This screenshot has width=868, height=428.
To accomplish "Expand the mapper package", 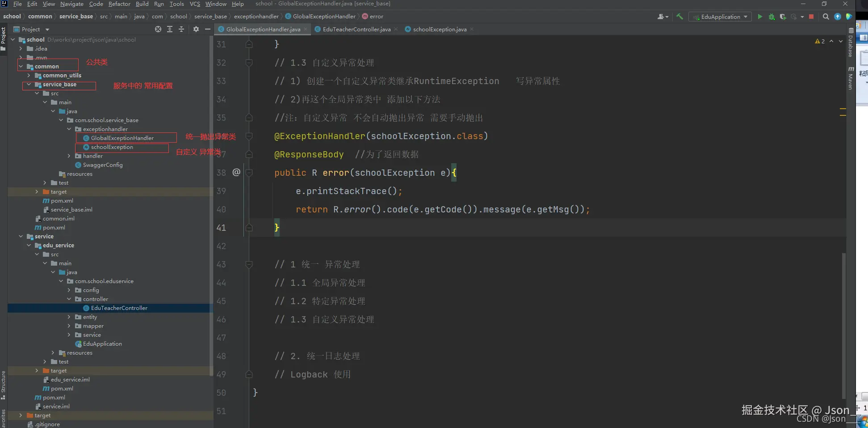I will tap(69, 326).
